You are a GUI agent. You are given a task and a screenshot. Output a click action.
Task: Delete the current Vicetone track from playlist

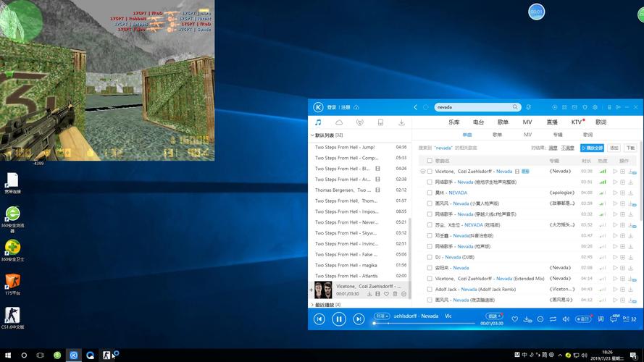pyautogui.click(x=395, y=294)
